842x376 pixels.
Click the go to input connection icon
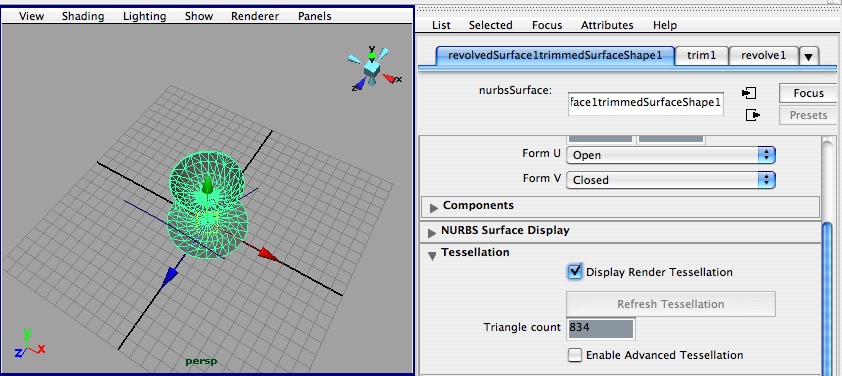[749, 93]
